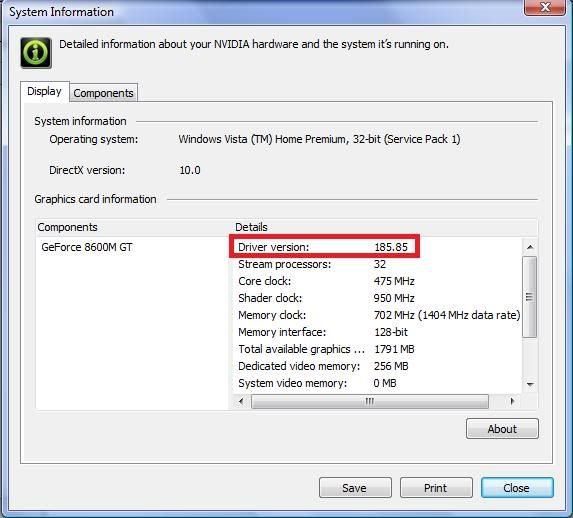Select the Dedicated video memory row
This screenshot has height=518, width=573.
(377, 366)
